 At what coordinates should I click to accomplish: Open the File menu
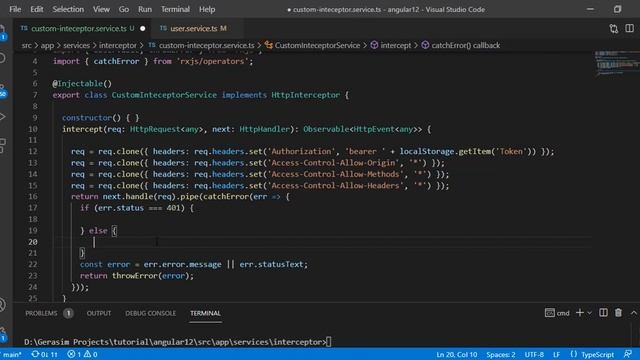pyautogui.click(x=15, y=9)
